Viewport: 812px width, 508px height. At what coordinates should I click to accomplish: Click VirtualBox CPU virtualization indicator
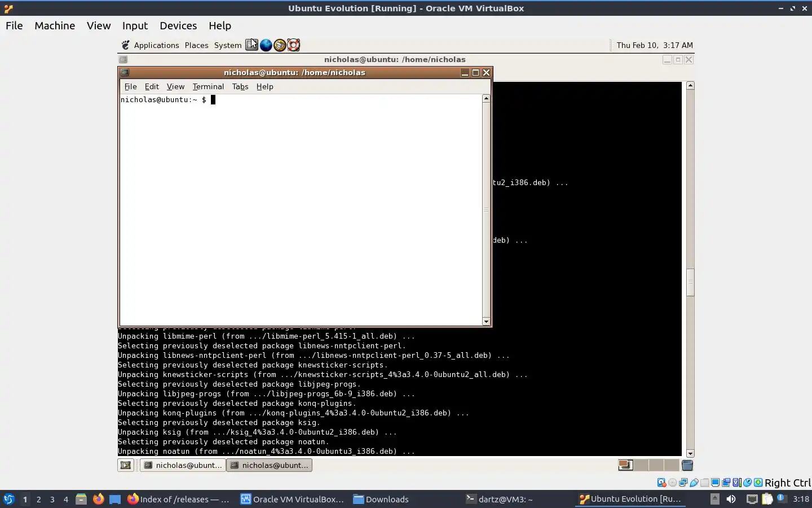pos(736,483)
